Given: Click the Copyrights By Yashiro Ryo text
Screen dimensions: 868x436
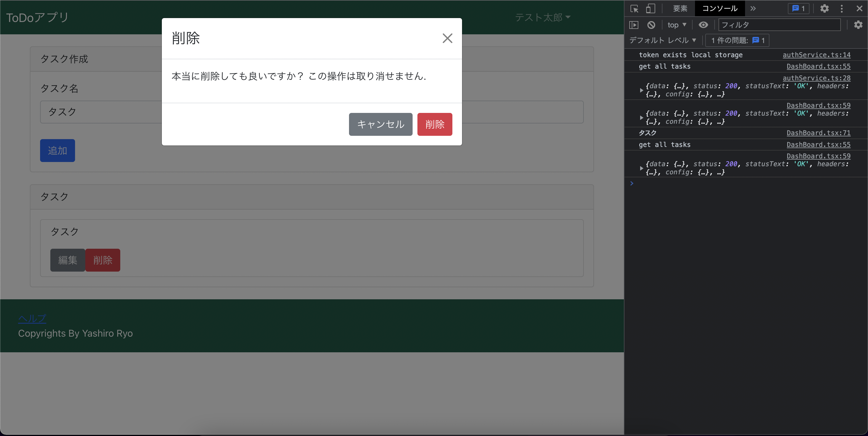Looking at the screenshot, I should pyautogui.click(x=75, y=333).
